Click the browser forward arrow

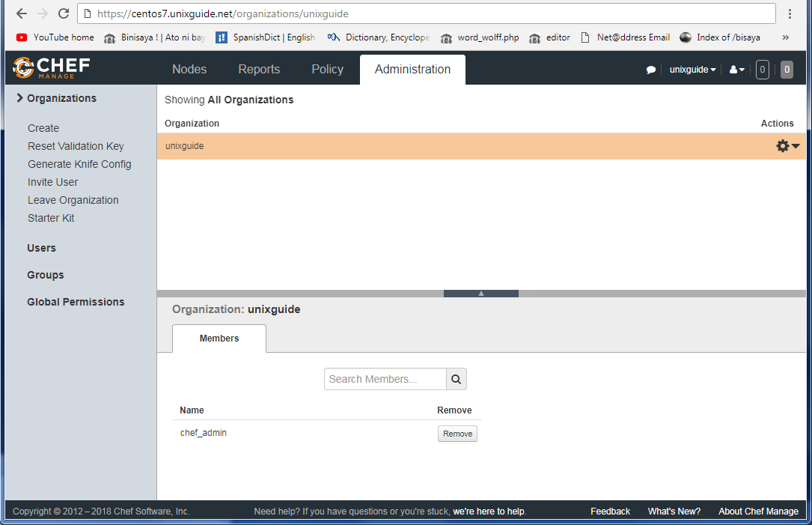(x=43, y=13)
